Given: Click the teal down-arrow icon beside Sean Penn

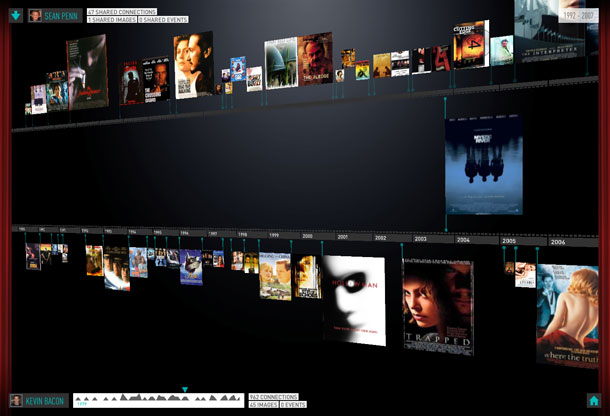Looking at the screenshot, I should point(16,15).
